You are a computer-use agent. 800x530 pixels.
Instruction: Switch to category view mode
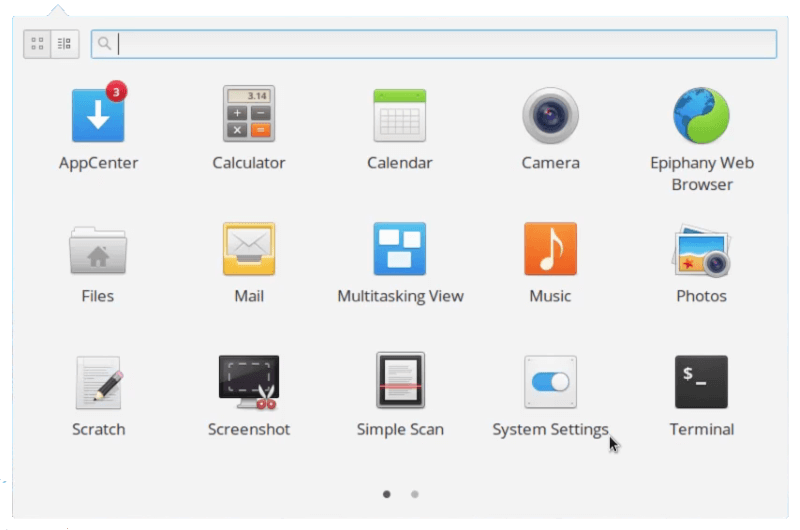pyautogui.click(x=65, y=44)
